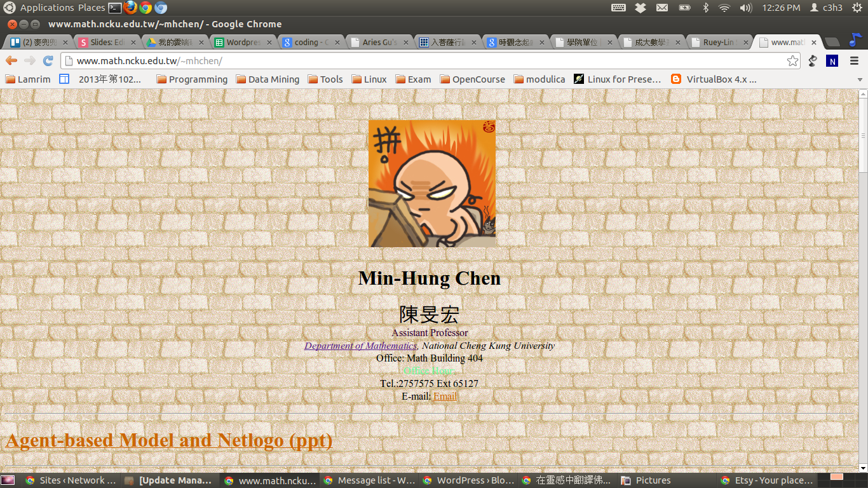
Task: Open the Lamrim bookmark folder
Action: pos(28,79)
